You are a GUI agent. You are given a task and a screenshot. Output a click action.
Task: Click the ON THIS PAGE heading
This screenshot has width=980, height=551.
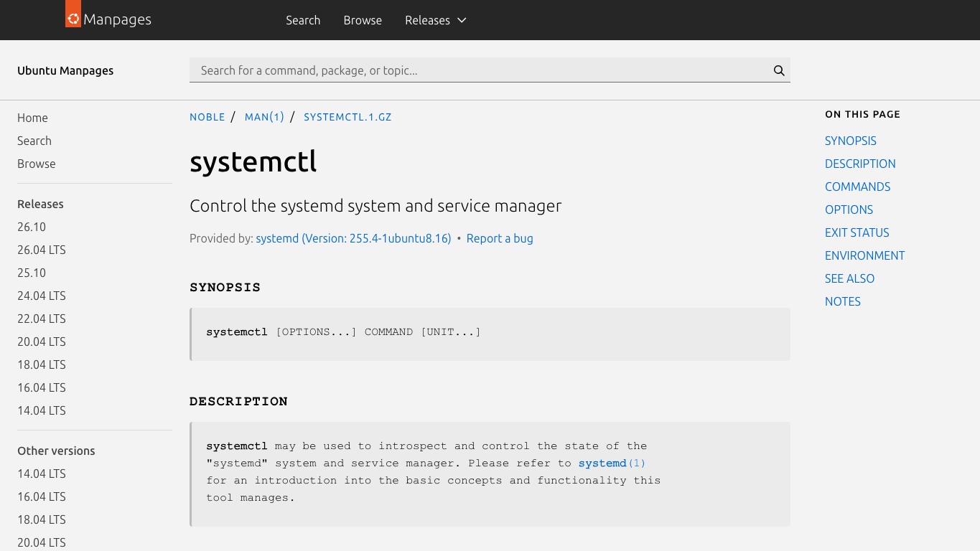(x=862, y=114)
